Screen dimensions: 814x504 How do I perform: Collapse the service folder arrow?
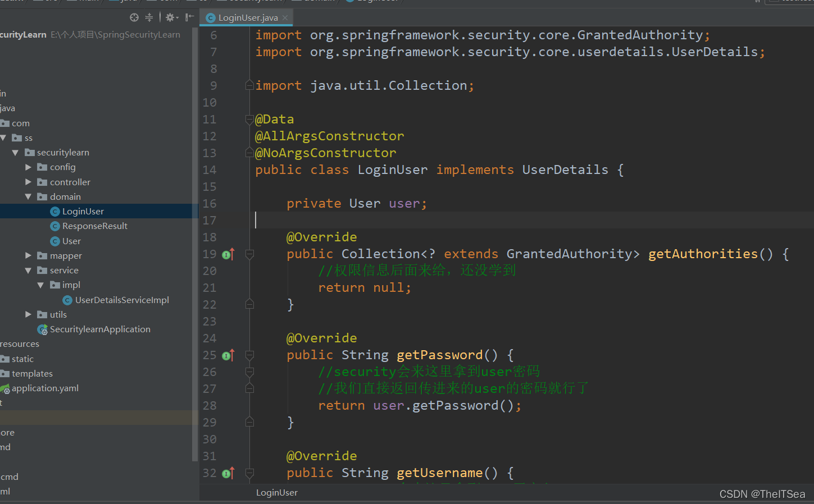pyautogui.click(x=28, y=271)
